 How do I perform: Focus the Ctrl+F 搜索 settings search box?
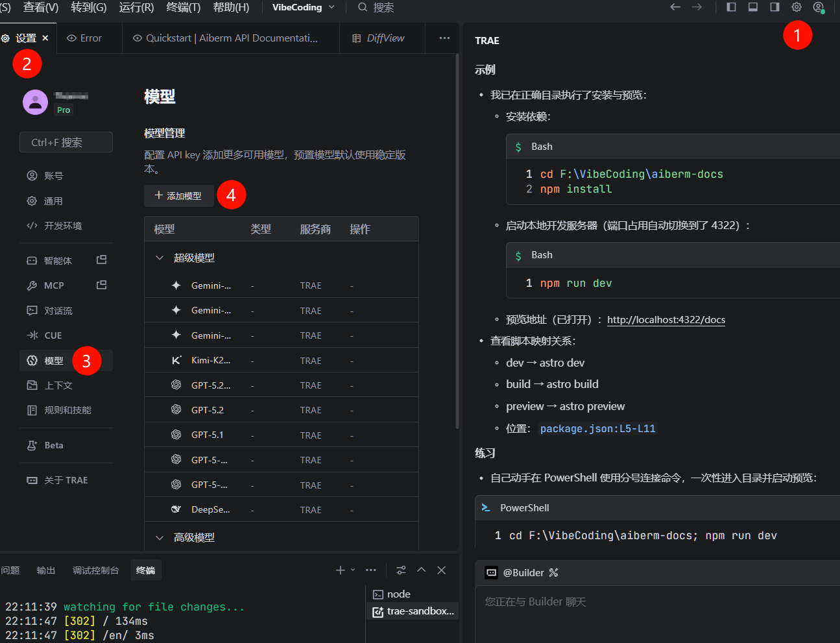coord(66,142)
